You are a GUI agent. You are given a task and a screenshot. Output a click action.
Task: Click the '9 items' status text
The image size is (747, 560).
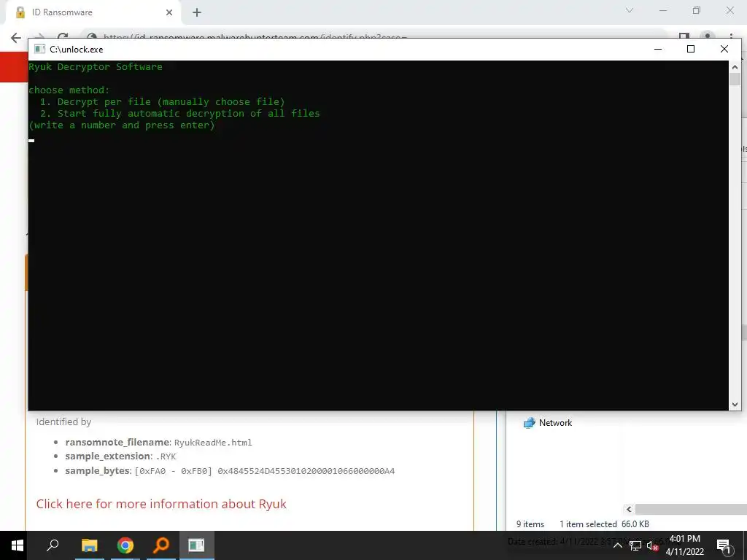click(x=530, y=524)
